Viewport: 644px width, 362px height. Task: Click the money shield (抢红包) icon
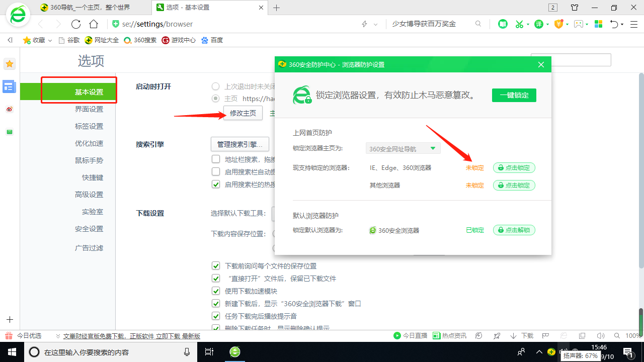click(559, 24)
